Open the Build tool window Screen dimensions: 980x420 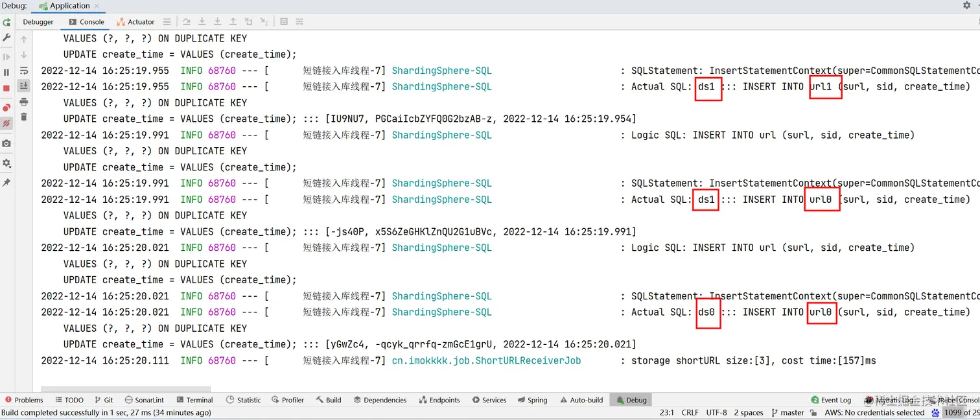(329, 400)
